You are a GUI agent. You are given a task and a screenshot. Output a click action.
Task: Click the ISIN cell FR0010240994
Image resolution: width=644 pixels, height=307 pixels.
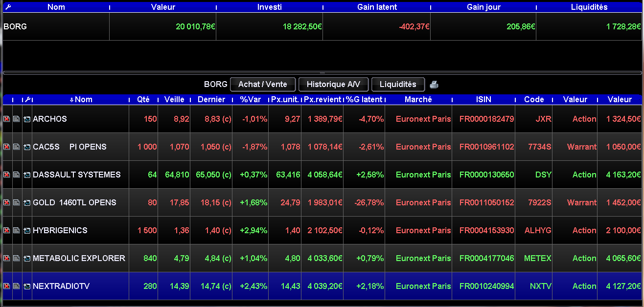click(487, 286)
